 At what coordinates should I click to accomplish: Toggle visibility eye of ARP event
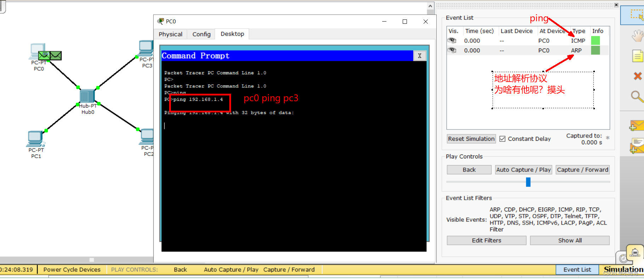click(452, 50)
